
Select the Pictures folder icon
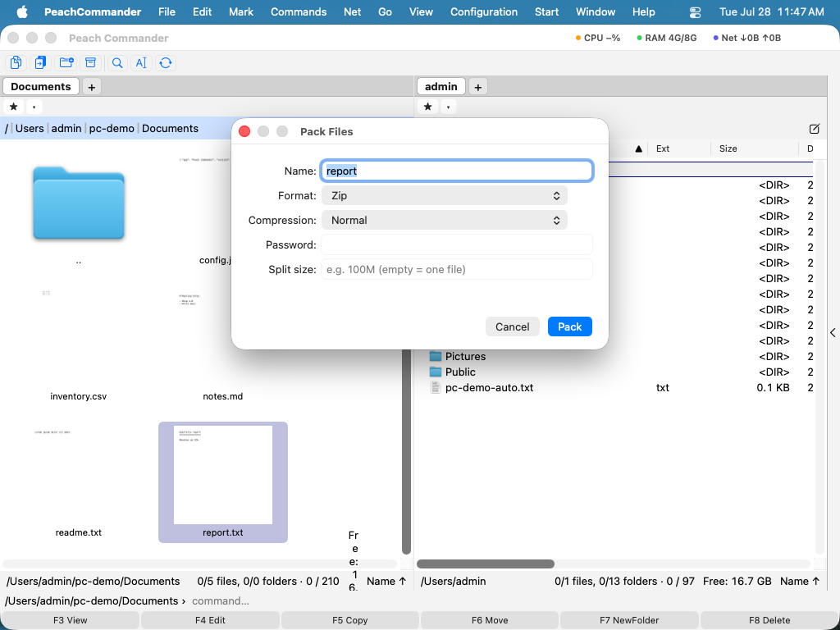click(436, 356)
